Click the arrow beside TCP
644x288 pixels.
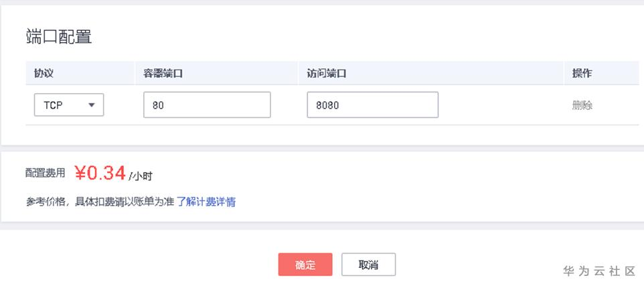92,105
